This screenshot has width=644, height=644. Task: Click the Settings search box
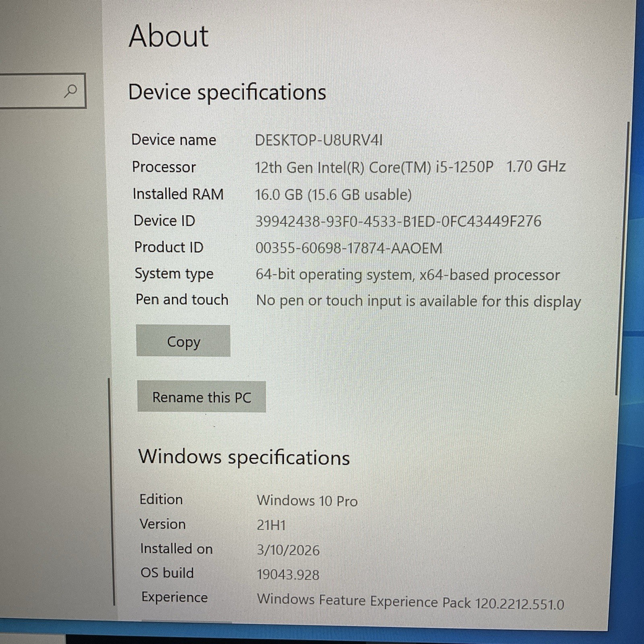43,91
